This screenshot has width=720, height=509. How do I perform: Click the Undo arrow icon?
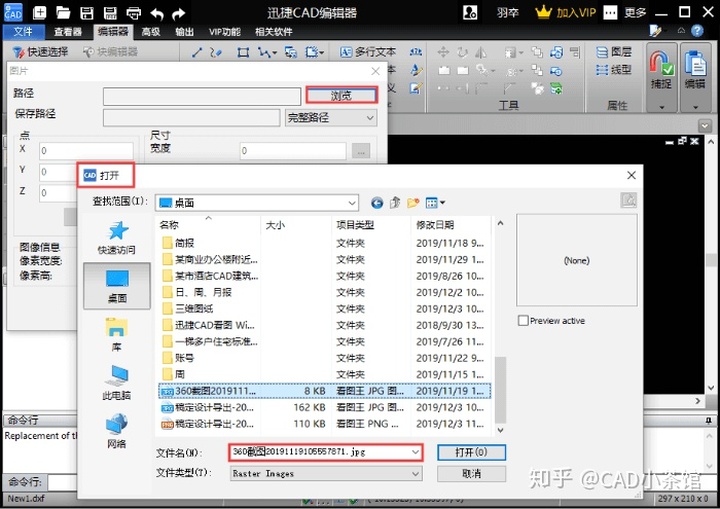157,13
